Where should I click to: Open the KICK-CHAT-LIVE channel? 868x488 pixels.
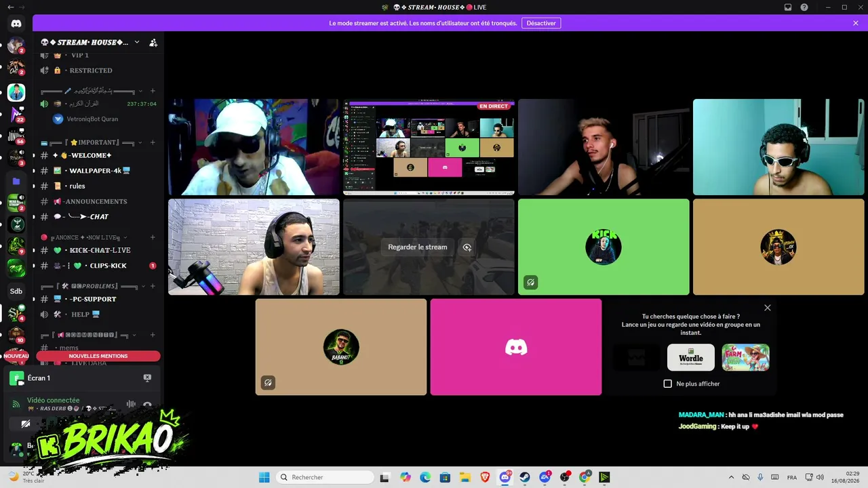point(99,250)
